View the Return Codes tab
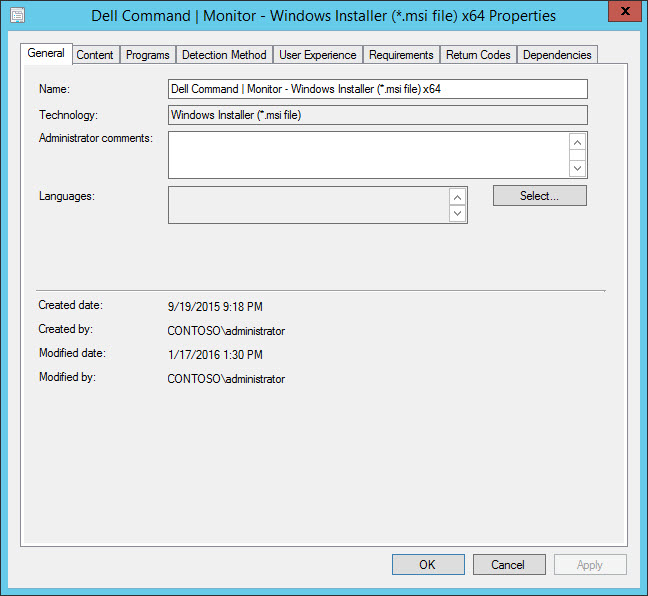This screenshot has height=596, width=648. point(478,55)
